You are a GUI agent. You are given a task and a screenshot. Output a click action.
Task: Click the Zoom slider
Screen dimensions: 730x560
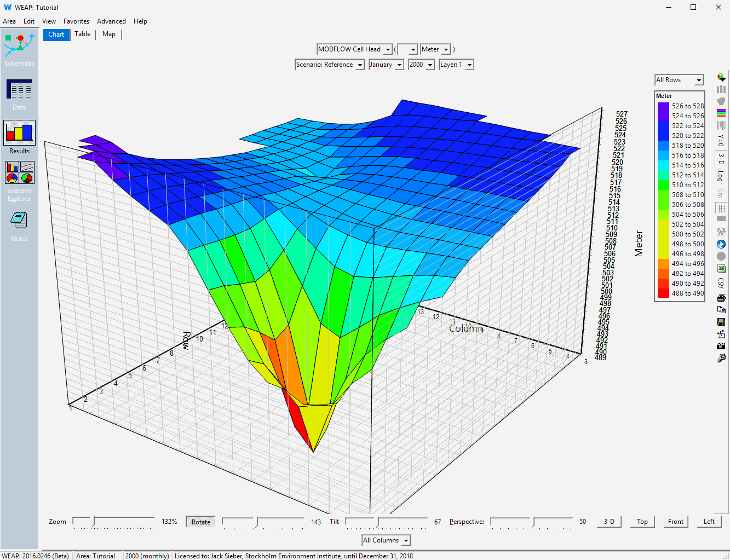click(x=114, y=522)
